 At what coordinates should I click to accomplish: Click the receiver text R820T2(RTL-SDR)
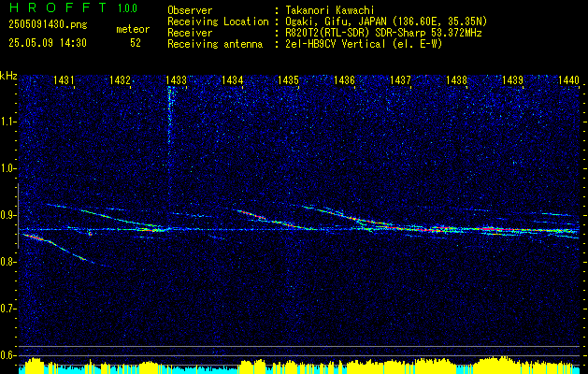326,33
